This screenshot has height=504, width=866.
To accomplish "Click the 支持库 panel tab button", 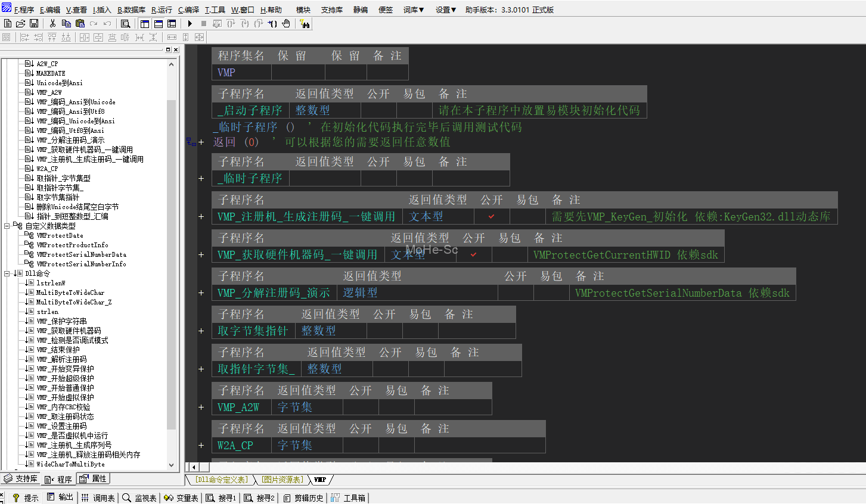I will (x=21, y=479).
